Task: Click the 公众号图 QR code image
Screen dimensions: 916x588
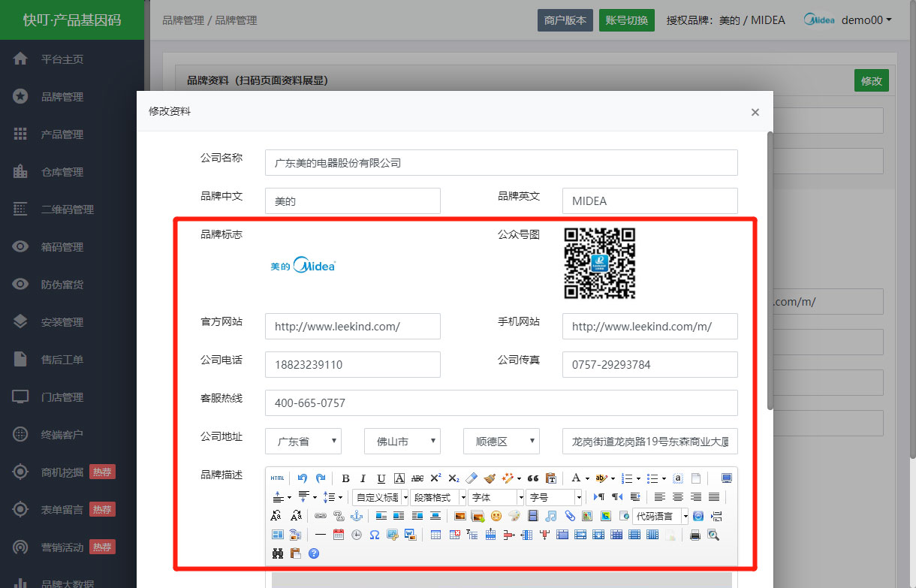Action: coord(600,264)
